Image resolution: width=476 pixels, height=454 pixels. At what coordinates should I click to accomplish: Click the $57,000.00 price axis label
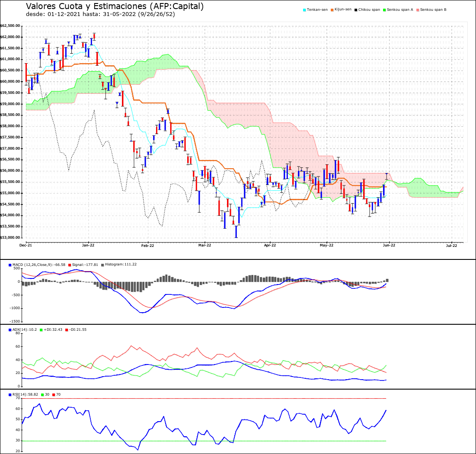click(x=10, y=148)
